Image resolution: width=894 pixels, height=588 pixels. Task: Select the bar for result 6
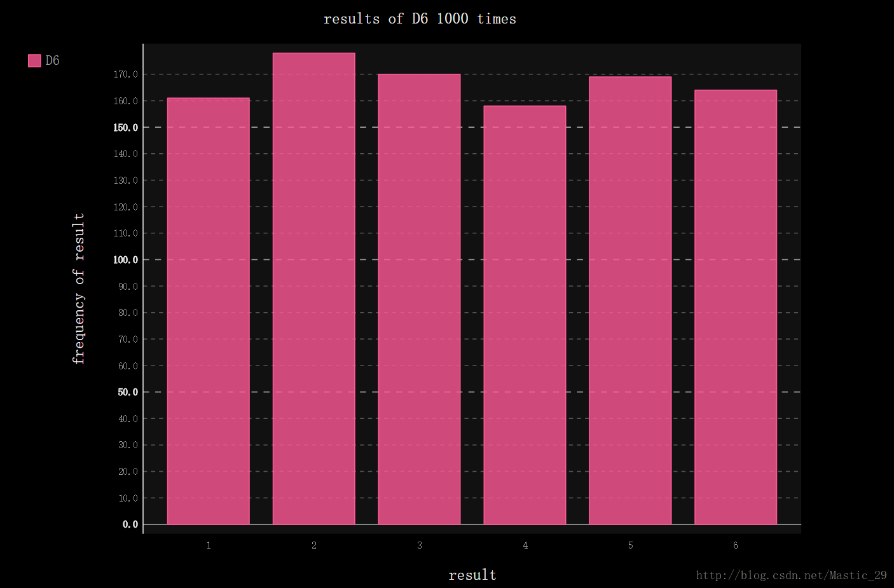(736, 307)
